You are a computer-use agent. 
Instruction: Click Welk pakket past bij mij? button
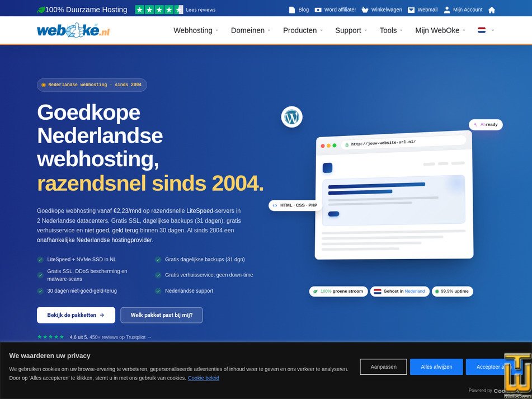pyautogui.click(x=162, y=315)
